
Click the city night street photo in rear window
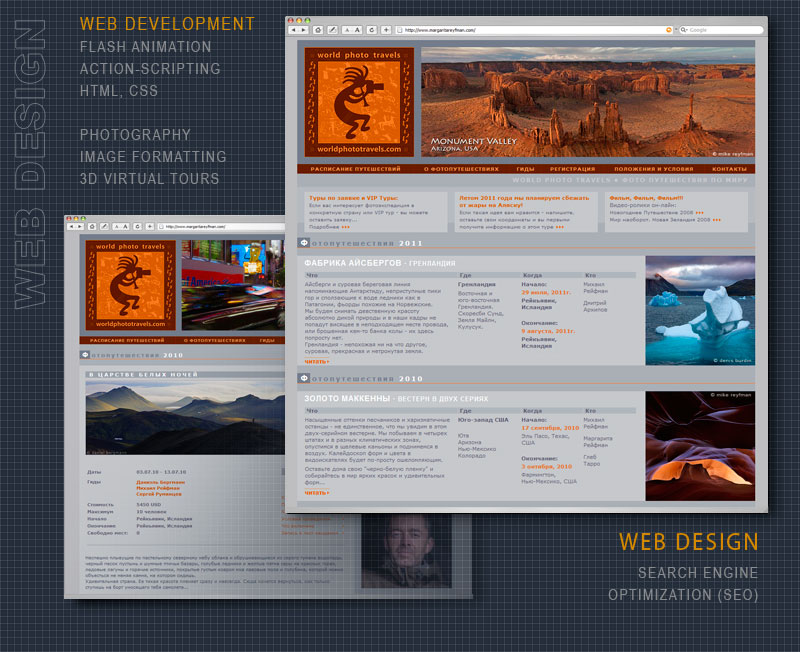pyautogui.click(x=233, y=285)
